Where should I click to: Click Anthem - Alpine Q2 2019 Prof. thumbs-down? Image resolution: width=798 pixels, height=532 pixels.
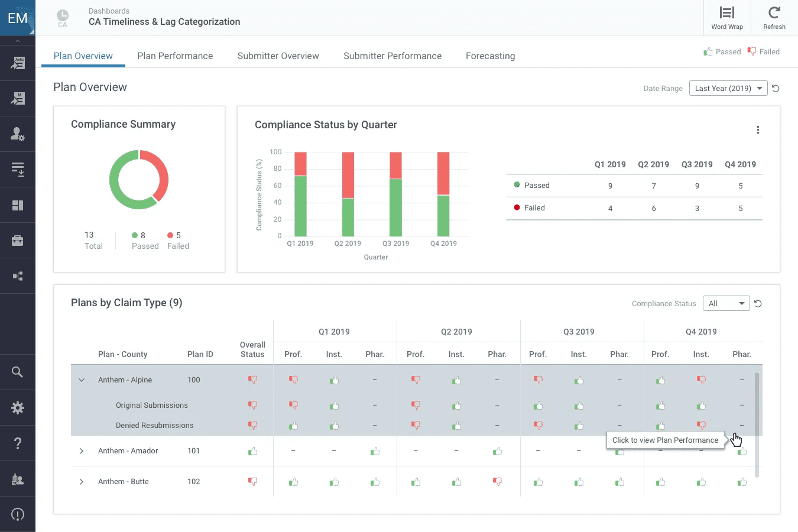pos(416,380)
